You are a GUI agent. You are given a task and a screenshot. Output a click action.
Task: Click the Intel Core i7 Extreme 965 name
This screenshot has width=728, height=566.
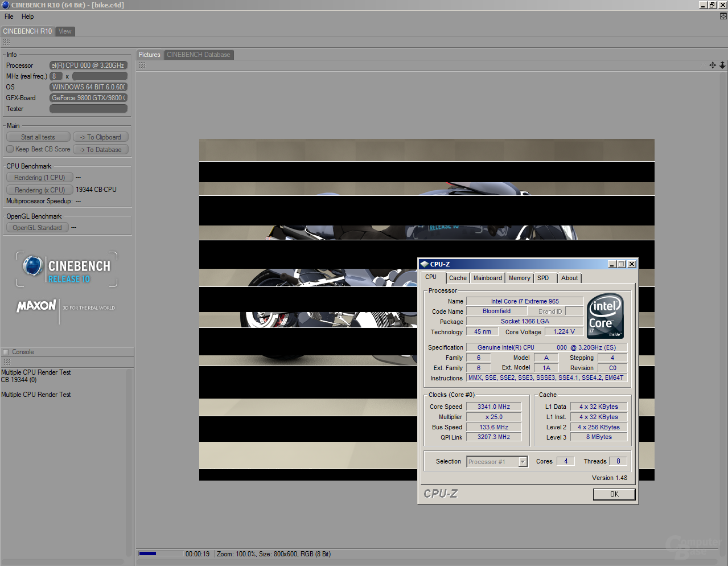[525, 301]
